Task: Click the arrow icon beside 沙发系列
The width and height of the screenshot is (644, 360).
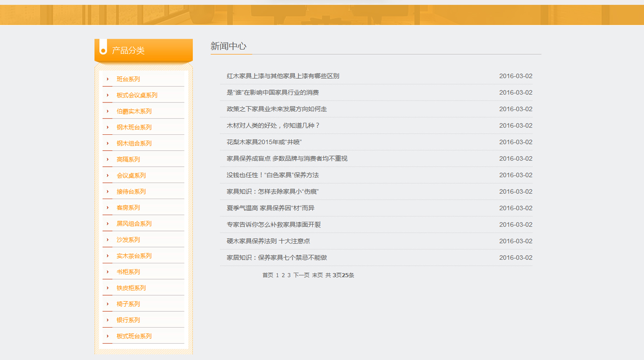Action: pos(107,240)
